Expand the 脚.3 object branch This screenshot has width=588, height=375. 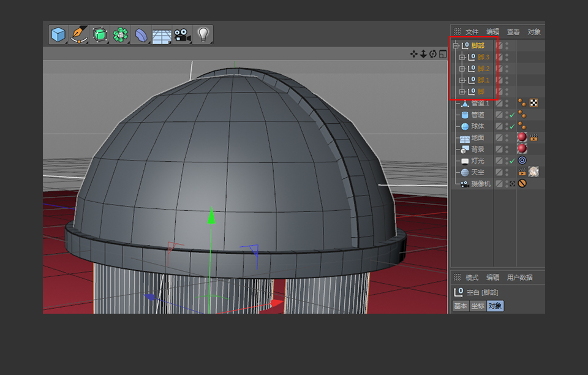point(462,58)
